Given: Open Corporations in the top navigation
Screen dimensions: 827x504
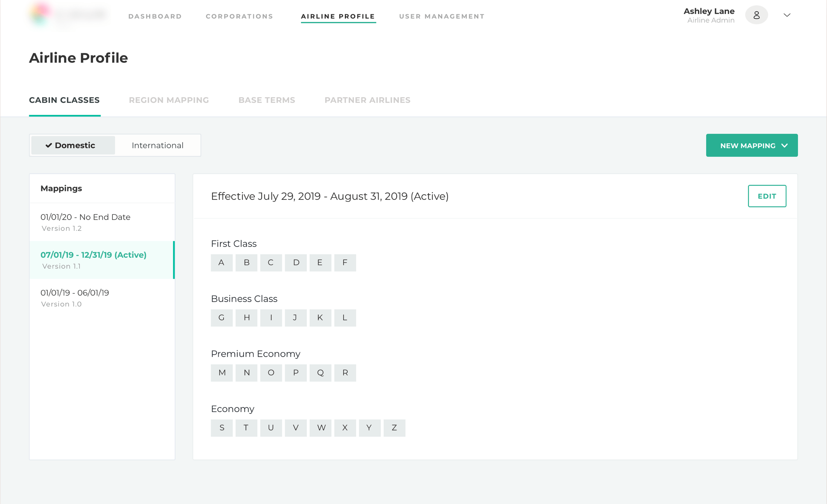Looking at the screenshot, I should pos(240,16).
